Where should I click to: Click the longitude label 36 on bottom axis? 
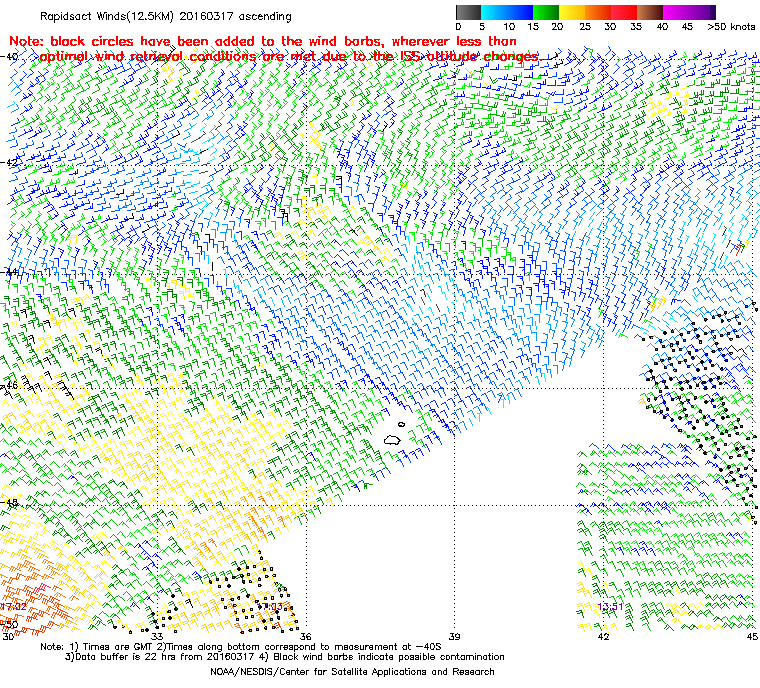point(305,636)
